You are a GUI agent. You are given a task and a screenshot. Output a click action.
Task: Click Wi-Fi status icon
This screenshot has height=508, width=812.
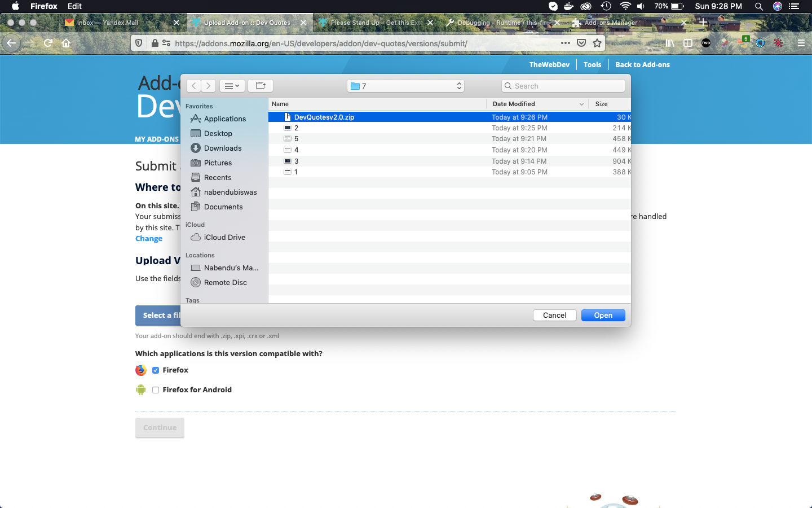[625, 6]
